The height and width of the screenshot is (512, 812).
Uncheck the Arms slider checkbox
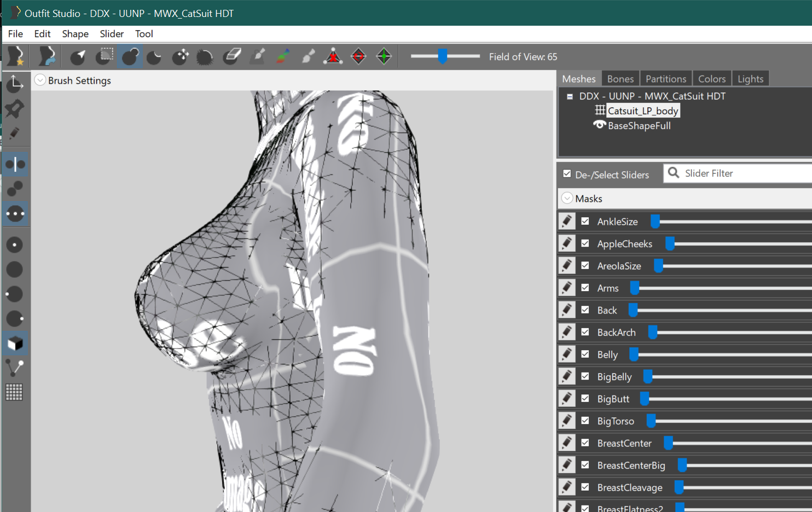[585, 288]
